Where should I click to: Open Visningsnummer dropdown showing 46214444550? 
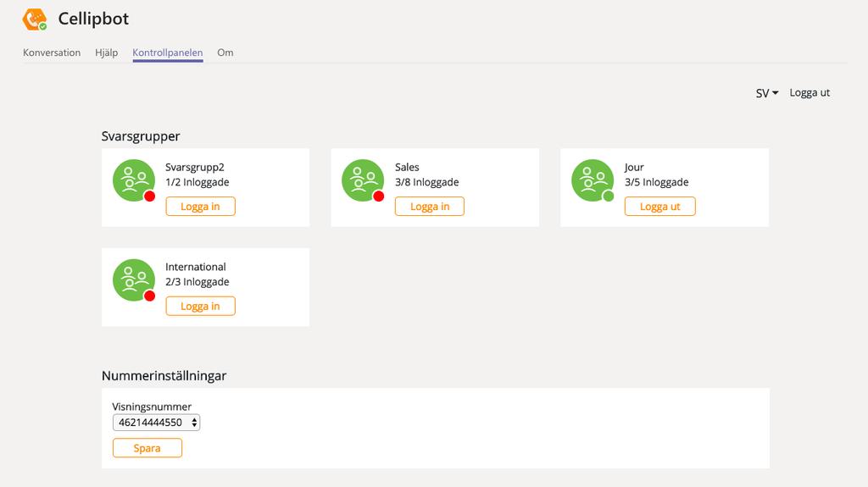(x=156, y=423)
